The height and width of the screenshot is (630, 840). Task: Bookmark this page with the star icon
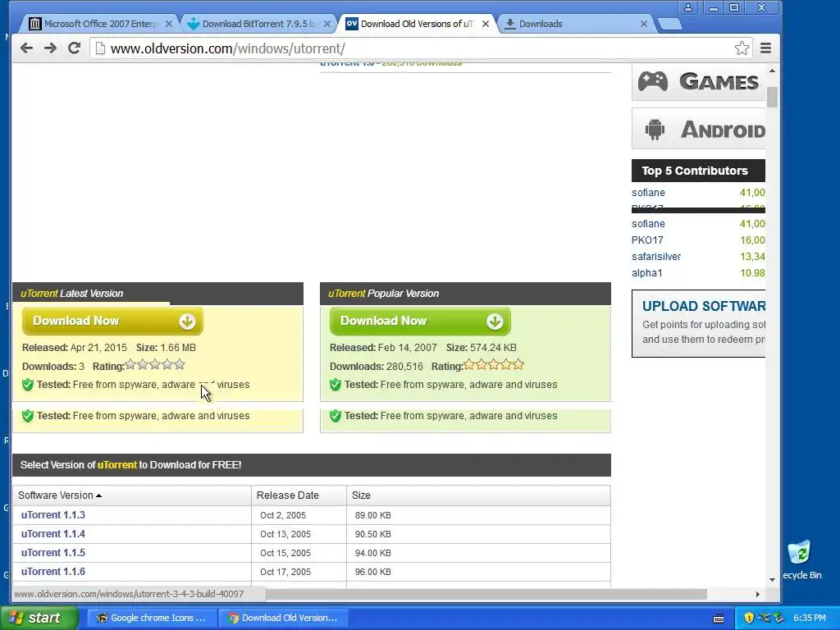742,48
